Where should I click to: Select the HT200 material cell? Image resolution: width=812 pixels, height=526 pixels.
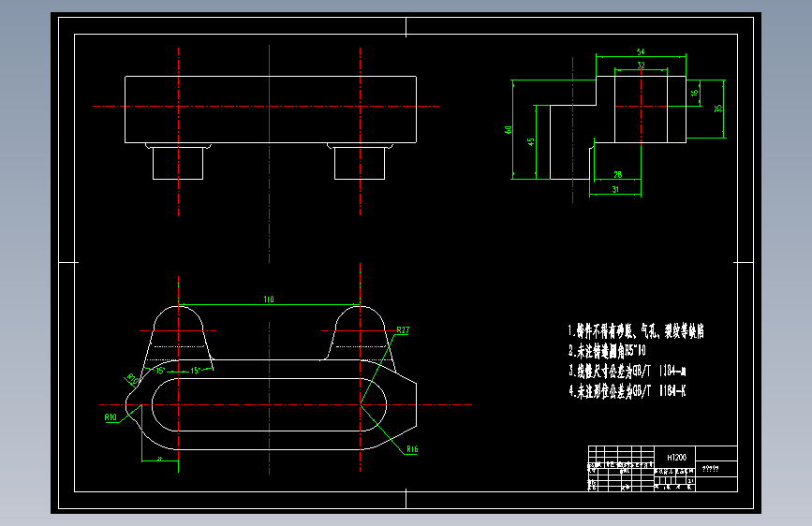click(676, 458)
